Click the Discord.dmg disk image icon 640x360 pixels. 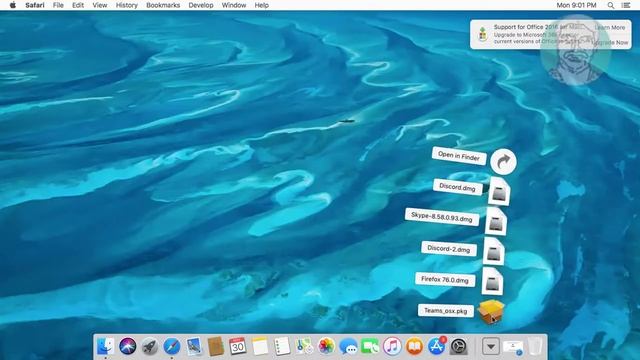pyautogui.click(x=499, y=191)
